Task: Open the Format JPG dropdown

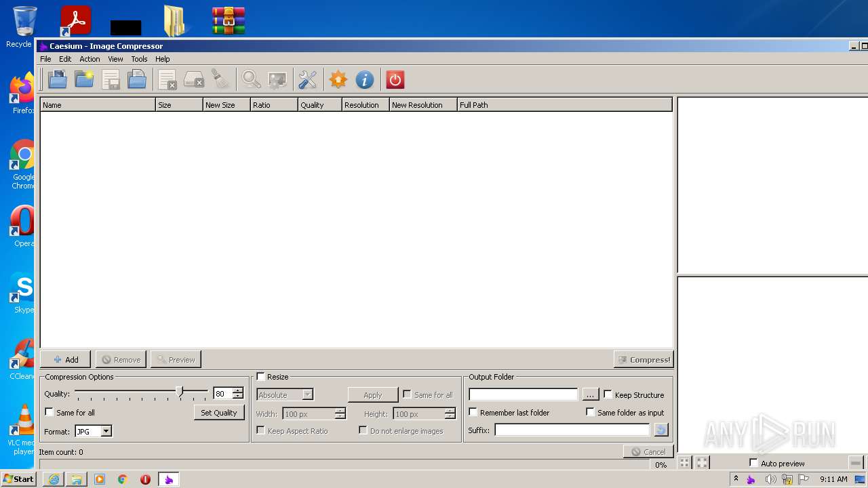Action: point(106,431)
